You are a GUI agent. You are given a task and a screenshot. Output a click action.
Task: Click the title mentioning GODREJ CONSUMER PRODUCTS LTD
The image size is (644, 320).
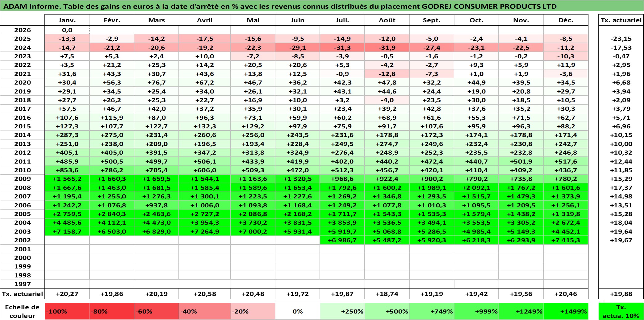(x=280, y=6)
